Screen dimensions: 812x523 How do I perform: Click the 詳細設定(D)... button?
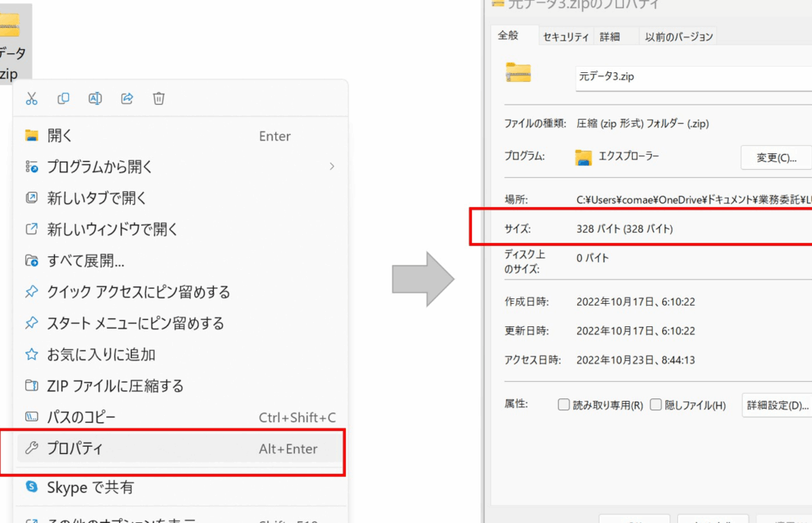coord(776,405)
